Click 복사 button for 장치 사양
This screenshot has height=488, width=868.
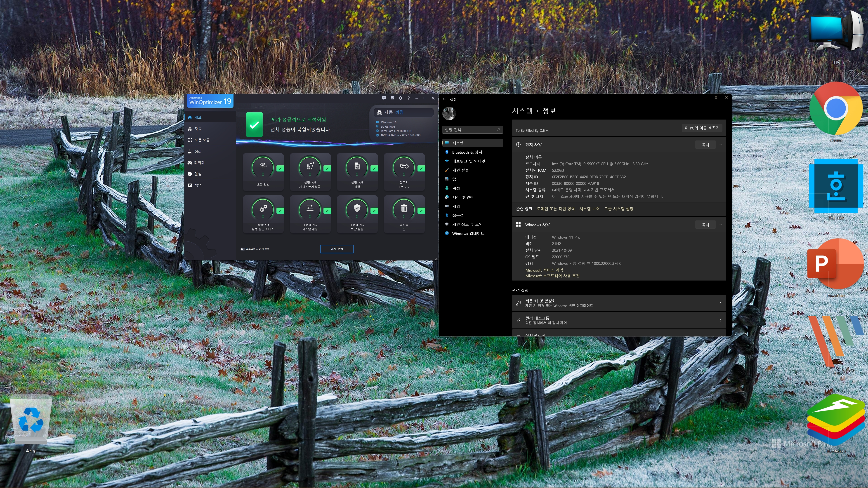705,145
